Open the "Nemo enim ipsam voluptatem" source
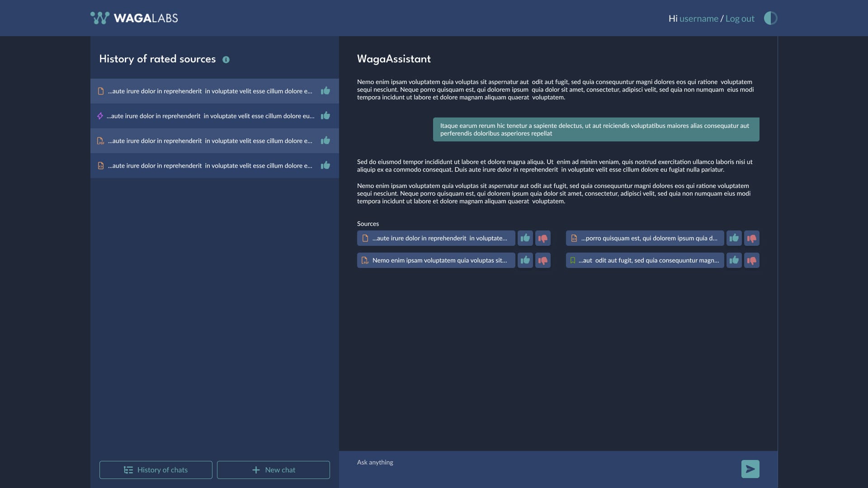The width and height of the screenshot is (868, 488). coord(436,260)
